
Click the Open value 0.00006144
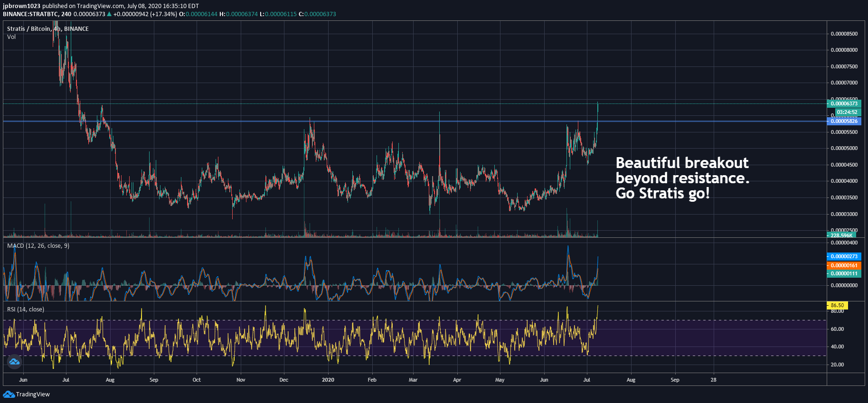coord(201,14)
